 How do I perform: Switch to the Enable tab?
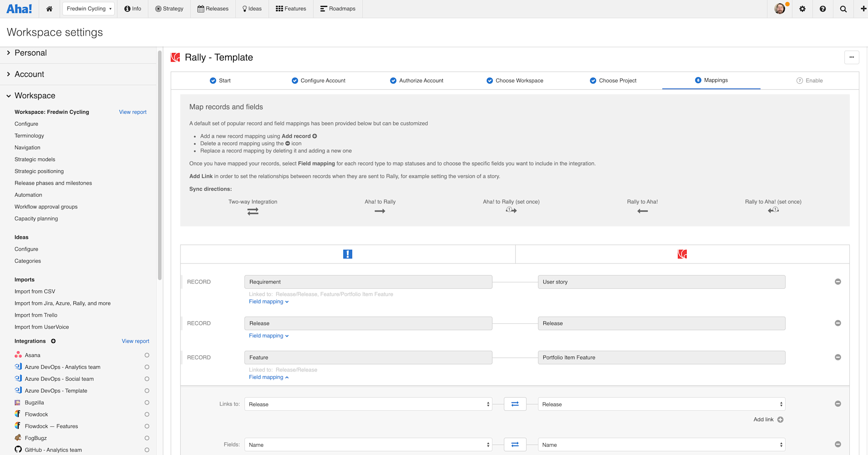(810, 80)
